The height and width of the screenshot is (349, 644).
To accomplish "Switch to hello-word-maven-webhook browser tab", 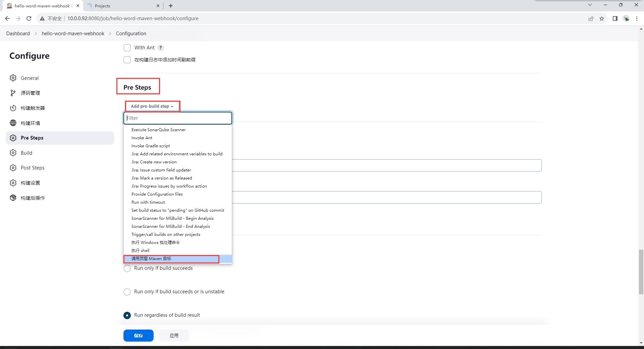I will tap(42, 6).
